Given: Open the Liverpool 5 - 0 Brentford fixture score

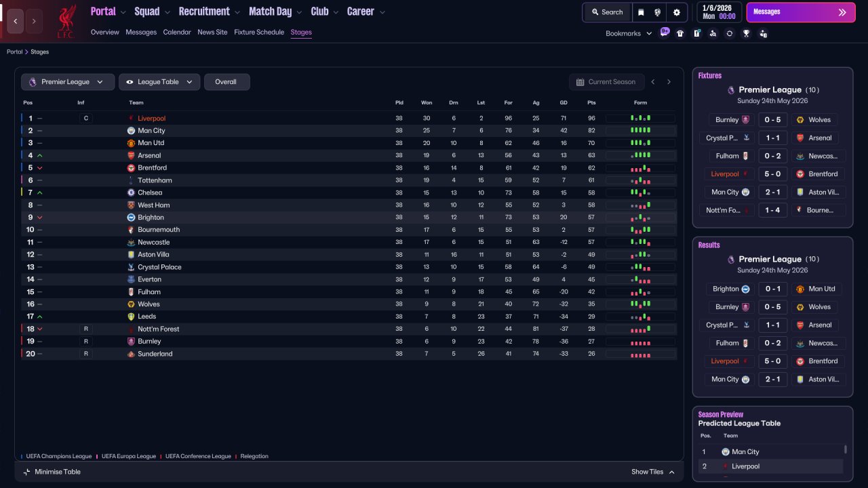Looking at the screenshot, I should click(x=772, y=174).
